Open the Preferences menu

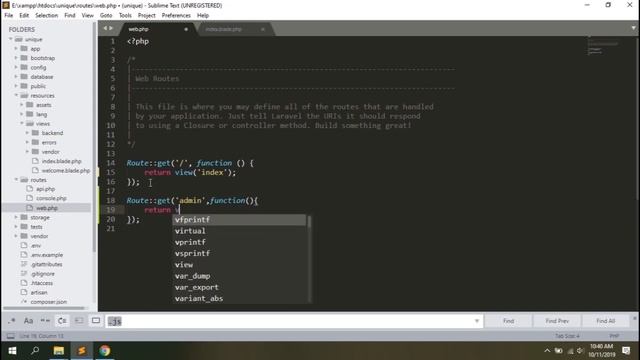(x=176, y=15)
